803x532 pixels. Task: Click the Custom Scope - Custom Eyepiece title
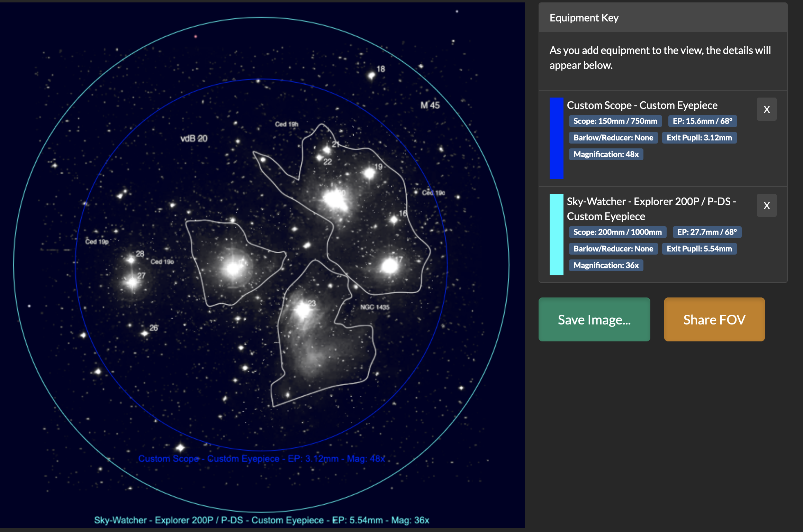642,105
